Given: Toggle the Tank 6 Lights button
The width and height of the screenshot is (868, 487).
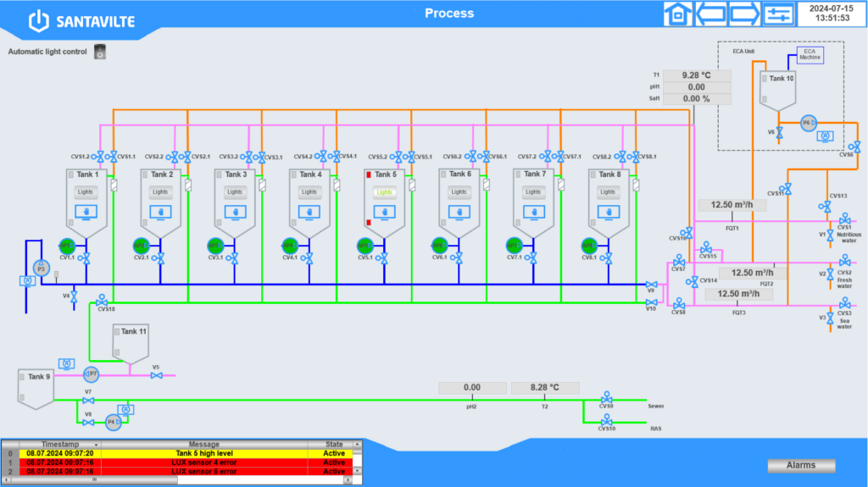Looking at the screenshot, I should click(459, 192).
